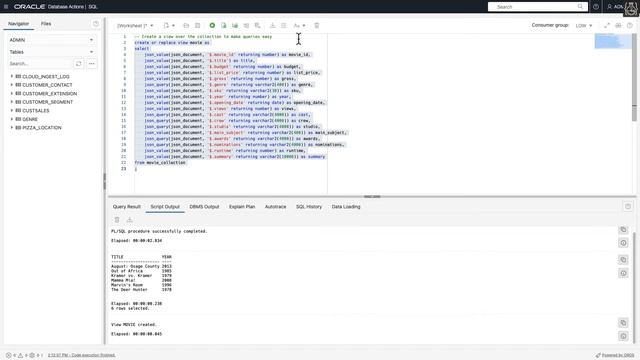Click the Download editor content icon
Viewport: 640px width, 360px height.
[x=272, y=25]
